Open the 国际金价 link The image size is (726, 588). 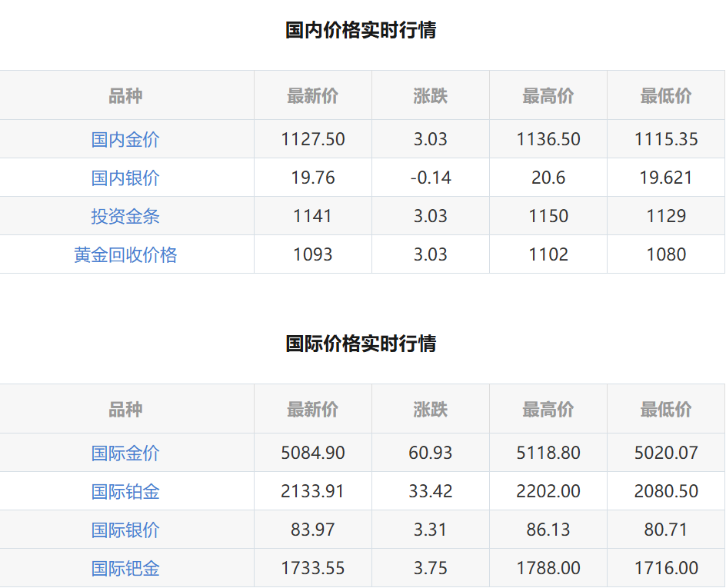(125, 453)
